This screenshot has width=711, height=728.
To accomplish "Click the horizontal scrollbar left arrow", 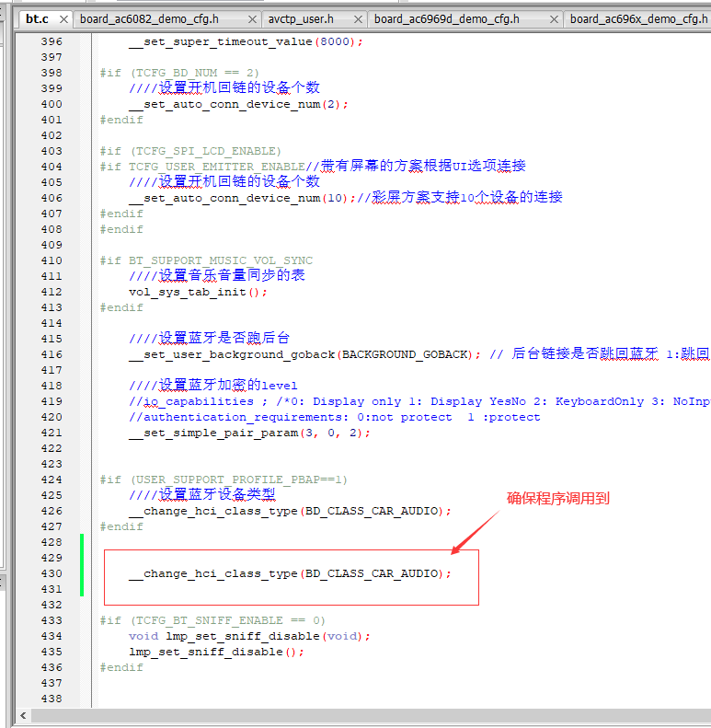I will [23, 715].
